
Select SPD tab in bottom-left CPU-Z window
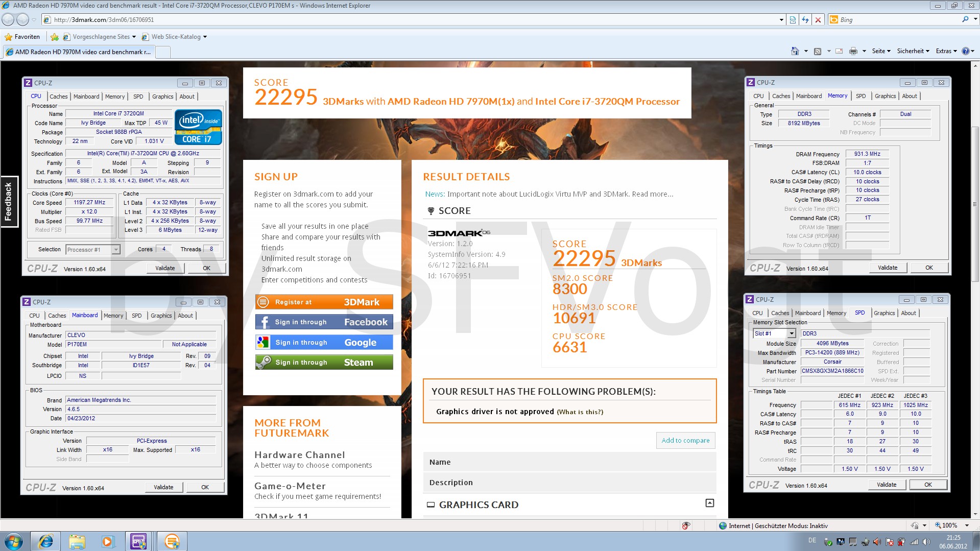pos(136,316)
